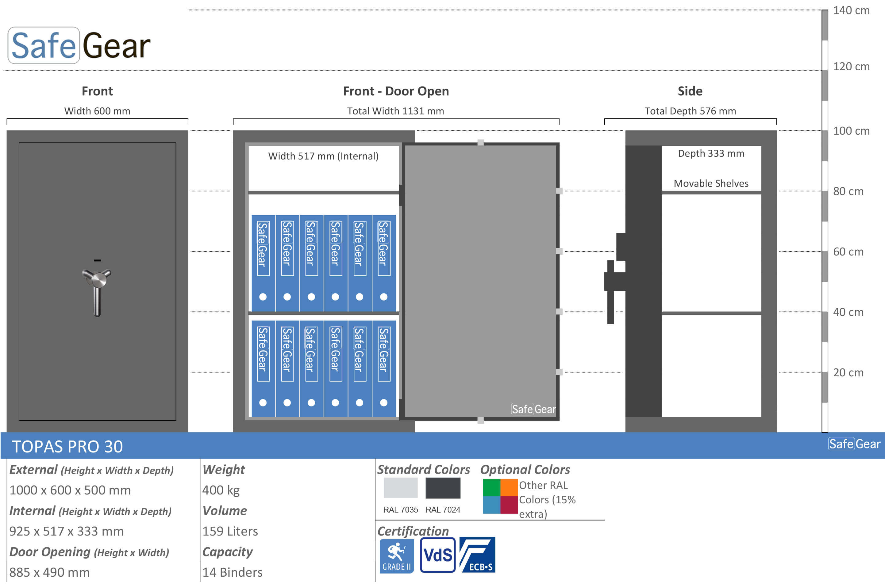Pick the green optional color swatch

pos(492,487)
